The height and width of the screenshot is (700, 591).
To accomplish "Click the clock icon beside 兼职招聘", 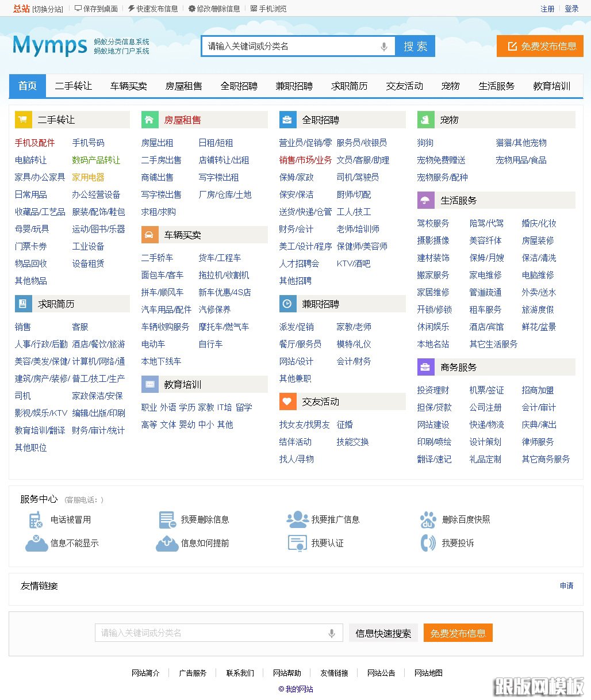I will [x=287, y=304].
